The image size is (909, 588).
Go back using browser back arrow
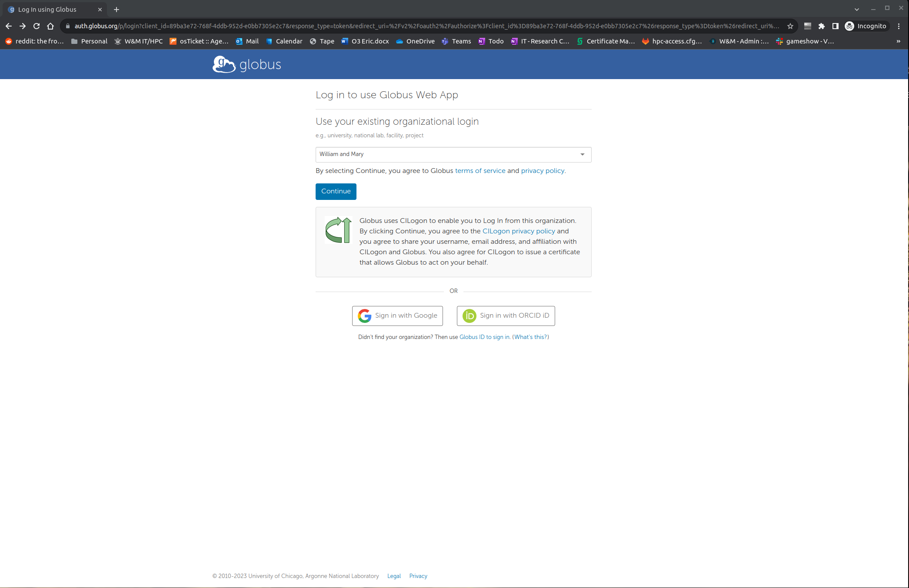pos(9,26)
